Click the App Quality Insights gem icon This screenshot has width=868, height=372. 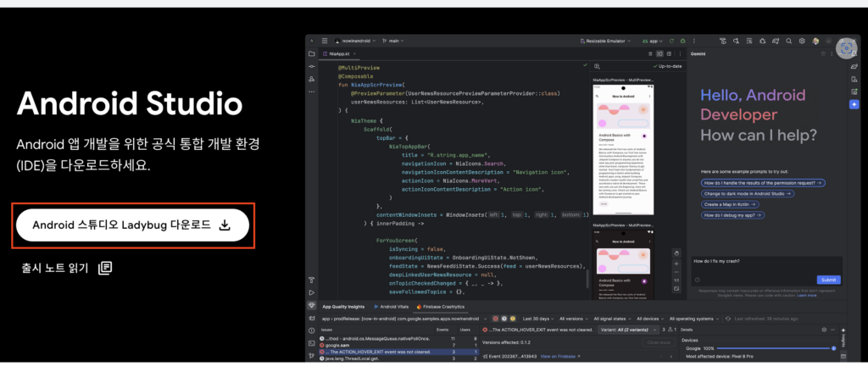(312, 305)
